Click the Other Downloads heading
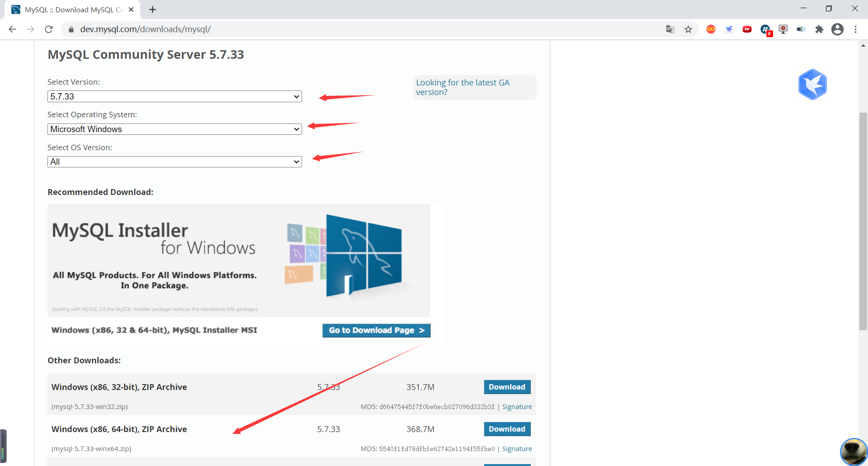Screen dimensions: 868x466 (x=84, y=361)
